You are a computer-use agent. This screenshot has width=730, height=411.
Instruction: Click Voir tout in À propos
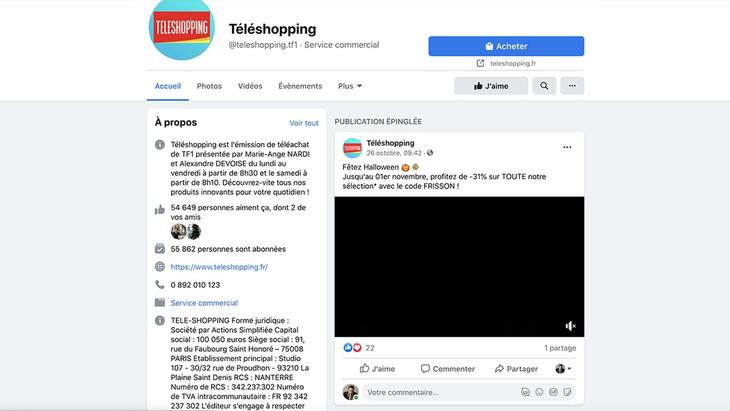[x=304, y=123]
